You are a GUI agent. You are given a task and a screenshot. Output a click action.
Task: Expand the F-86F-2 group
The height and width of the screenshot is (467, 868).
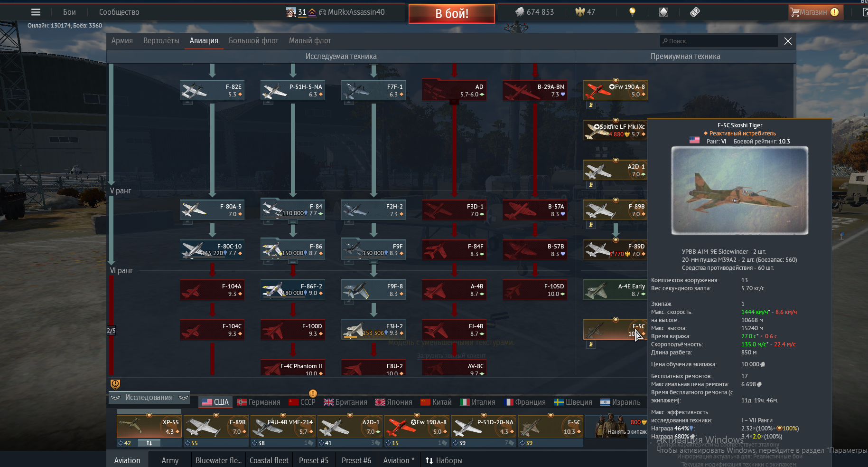point(293,290)
